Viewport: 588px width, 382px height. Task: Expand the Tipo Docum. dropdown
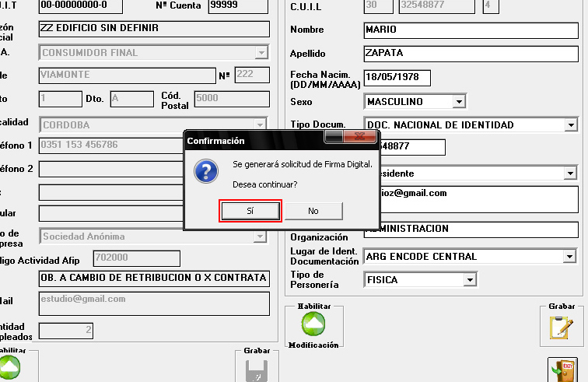point(572,124)
